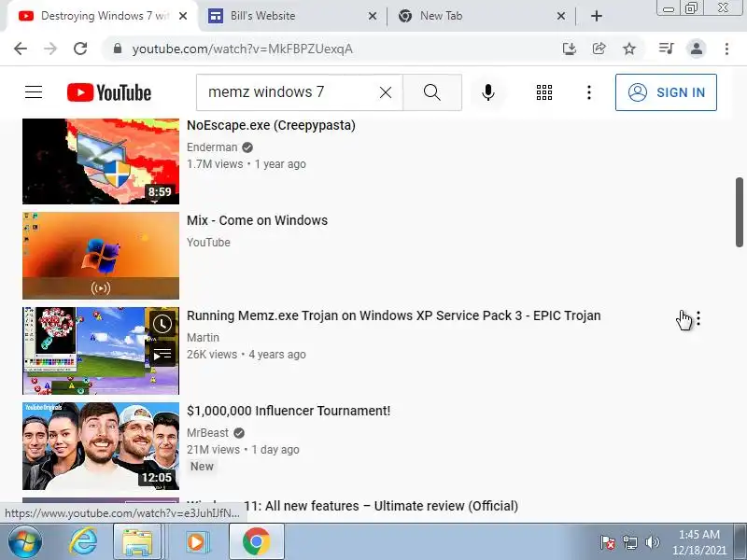Add Memz video to Watch later
747x560 pixels.
pyautogui.click(x=162, y=324)
